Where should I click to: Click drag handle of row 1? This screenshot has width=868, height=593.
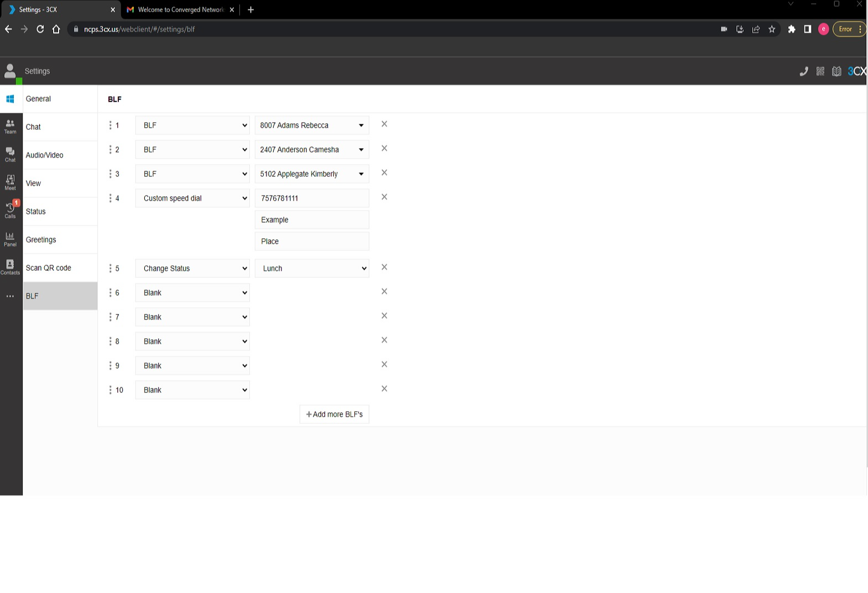click(110, 125)
